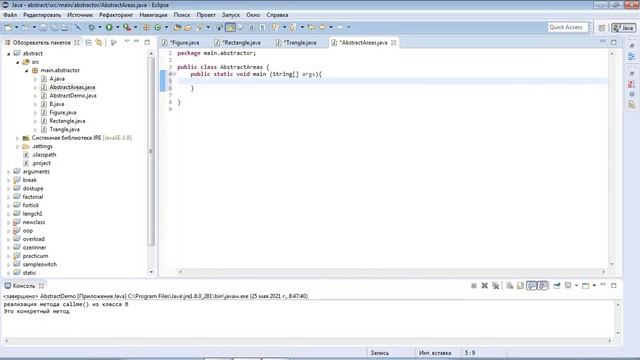Toggle Mark Occurrences highlighting
This screenshot has width=640, height=360.
[230, 27]
